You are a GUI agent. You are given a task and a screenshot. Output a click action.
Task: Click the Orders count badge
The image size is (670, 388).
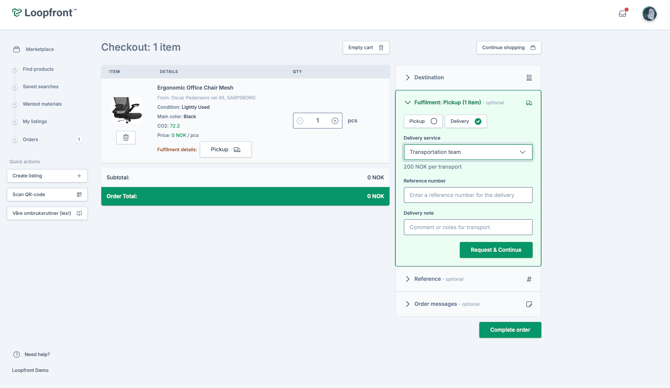(x=79, y=140)
